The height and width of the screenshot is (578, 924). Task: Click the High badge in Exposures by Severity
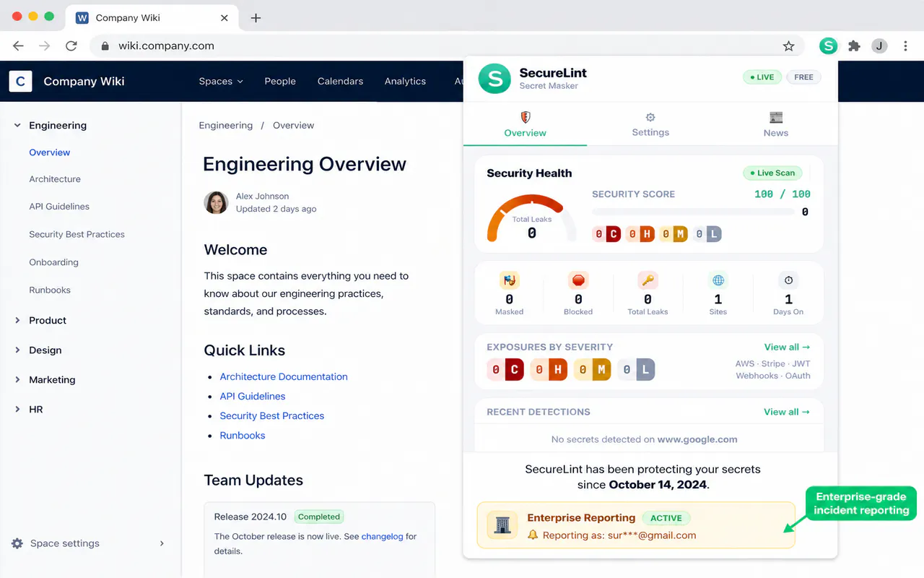[x=549, y=370]
